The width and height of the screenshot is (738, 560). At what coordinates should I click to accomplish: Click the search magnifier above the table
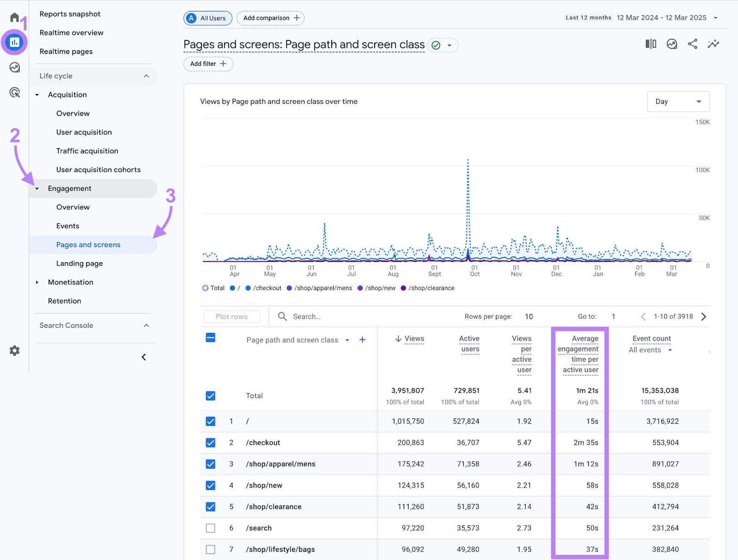pyautogui.click(x=281, y=317)
